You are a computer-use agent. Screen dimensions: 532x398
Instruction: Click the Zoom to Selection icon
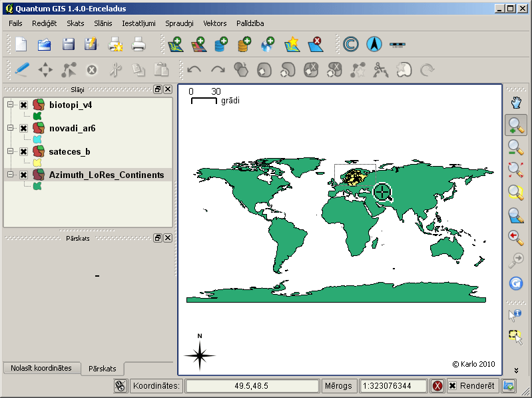[516, 193]
